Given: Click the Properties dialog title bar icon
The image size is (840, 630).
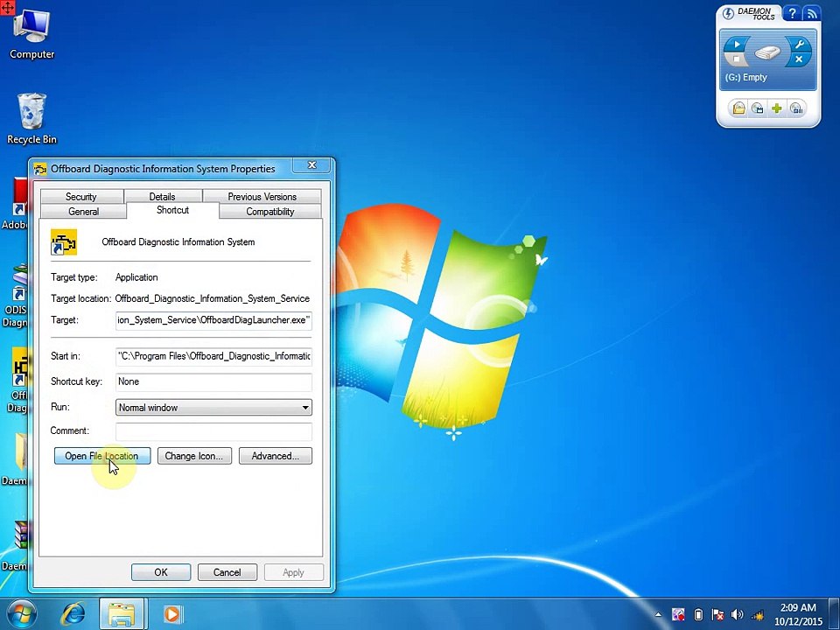Looking at the screenshot, I should [40, 169].
